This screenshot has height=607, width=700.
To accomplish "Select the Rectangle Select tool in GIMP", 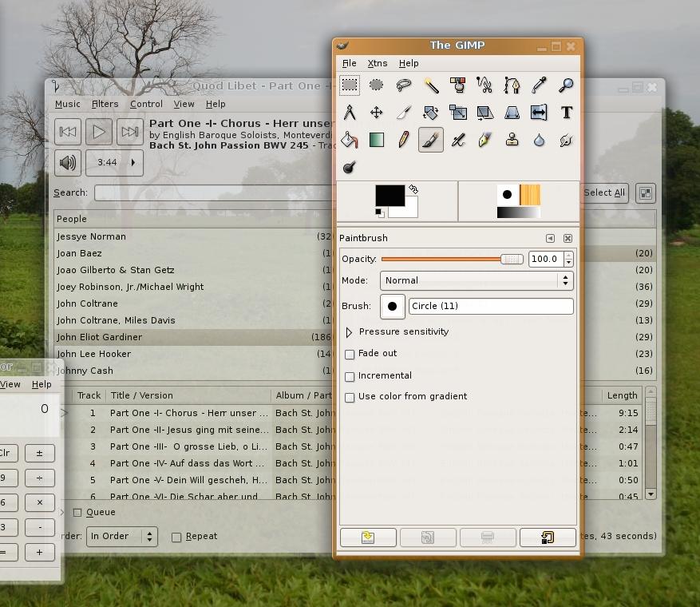I will pos(350,85).
